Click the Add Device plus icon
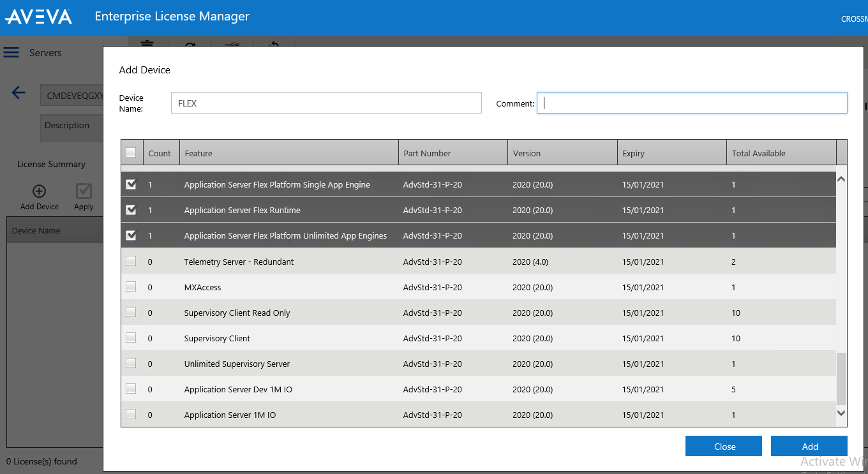Image resolution: width=868 pixels, height=474 pixels. [39, 191]
